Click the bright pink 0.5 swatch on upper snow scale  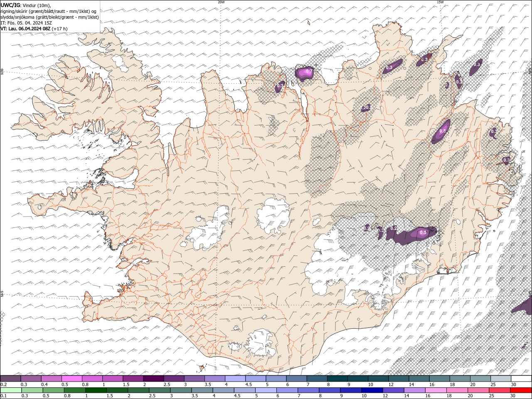point(72,379)
